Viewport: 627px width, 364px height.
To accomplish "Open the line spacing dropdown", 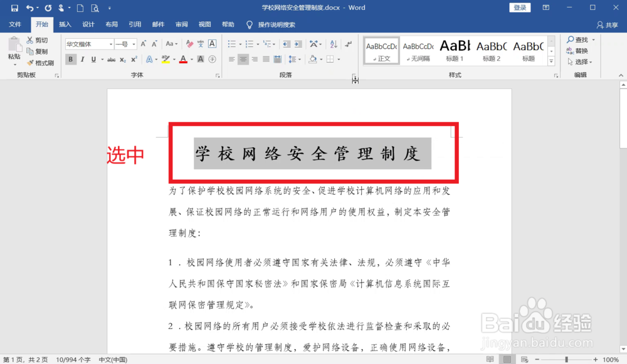I will click(300, 59).
